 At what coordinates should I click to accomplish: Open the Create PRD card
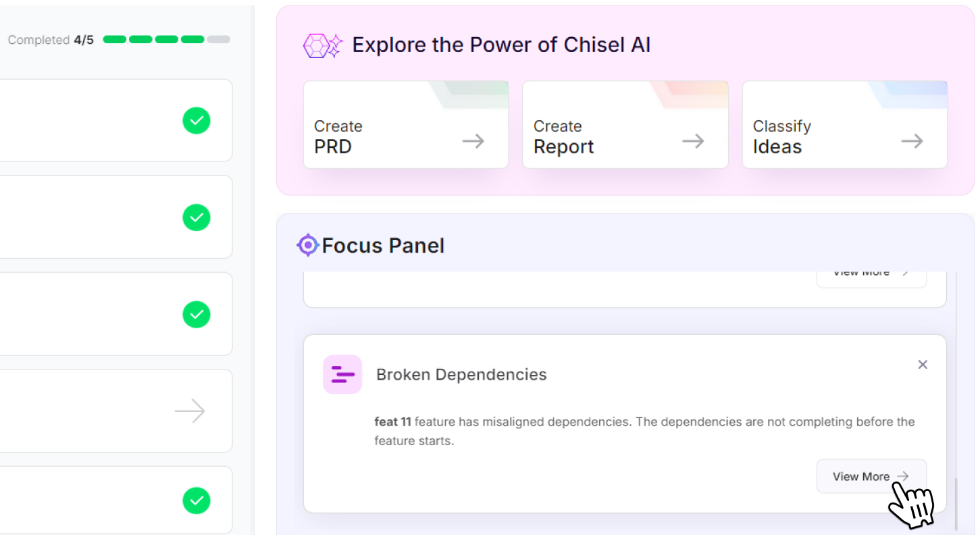[405, 125]
